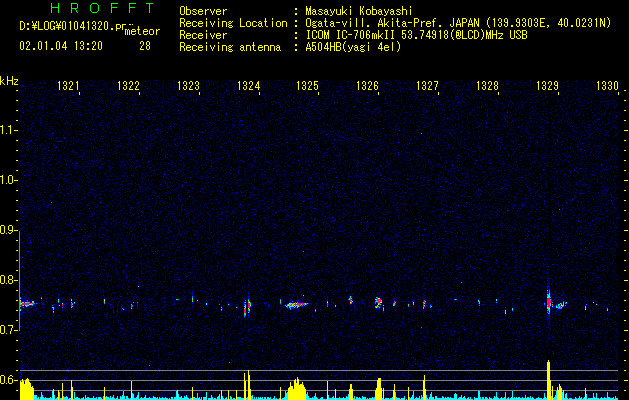
Task: Click the 0.9 kHz frequency label
Action: click(x=7, y=230)
